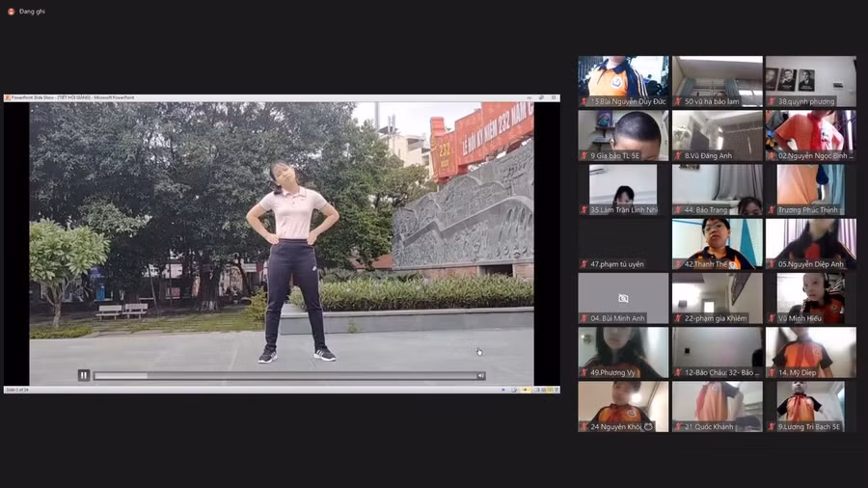Image resolution: width=868 pixels, height=488 pixels.
Task: Click muted mic icon of vũ hà bảo lam
Action: tap(678, 101)
